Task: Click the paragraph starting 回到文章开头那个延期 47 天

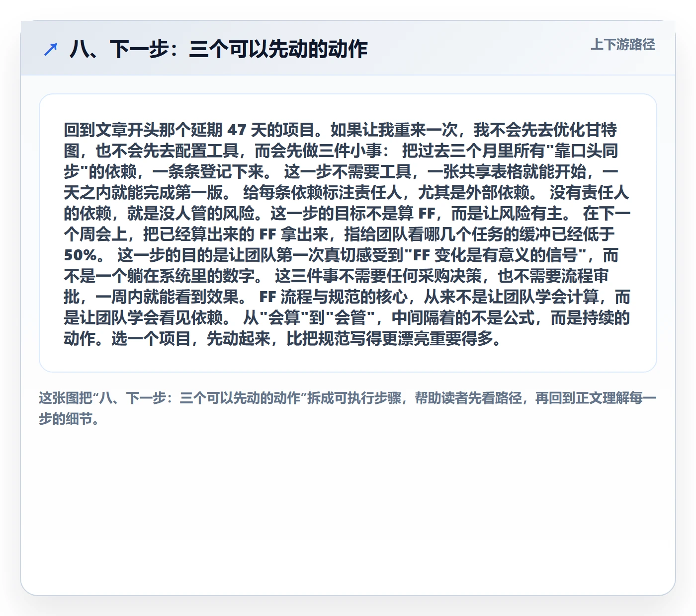Action: tap(347, 234)
